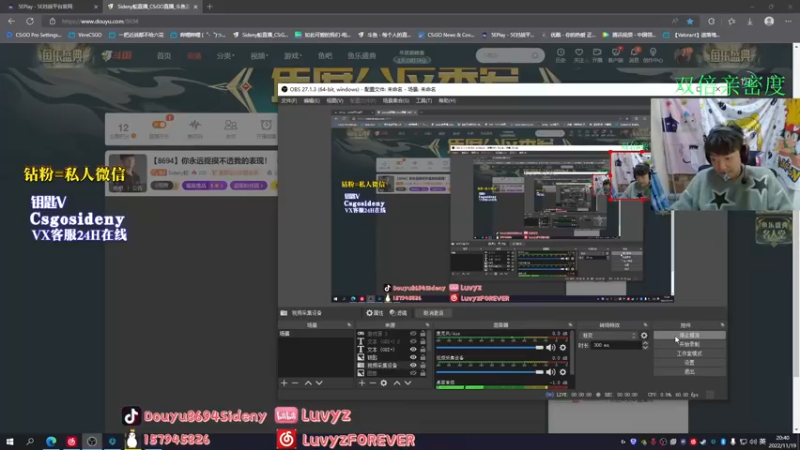Open the 淡变 transition type dropdown
The width and height of the screenshot is (800, 450).
609,335
